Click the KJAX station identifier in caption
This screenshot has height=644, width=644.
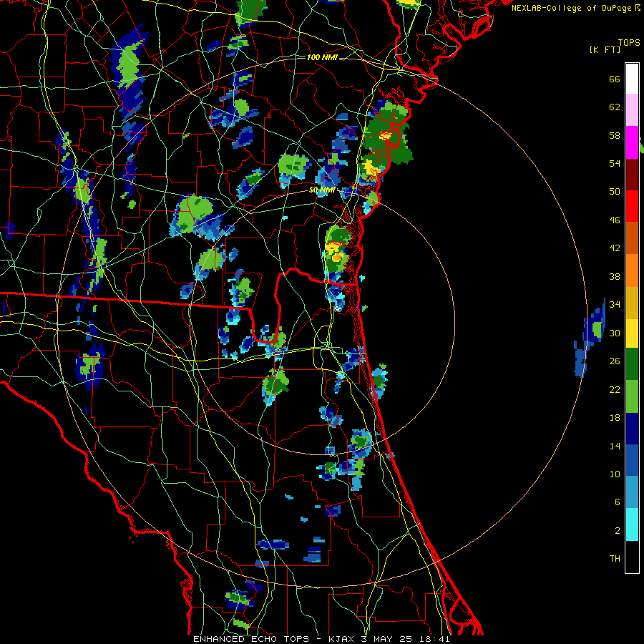coord(342,639)
